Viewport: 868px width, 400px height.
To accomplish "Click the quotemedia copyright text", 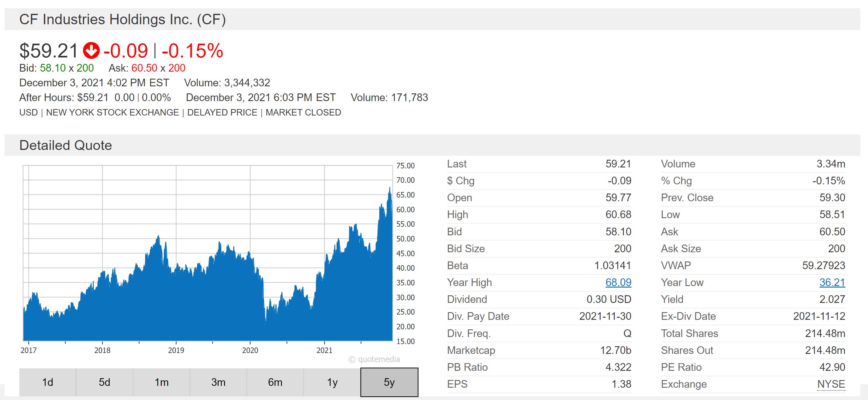I will (374, 359).
